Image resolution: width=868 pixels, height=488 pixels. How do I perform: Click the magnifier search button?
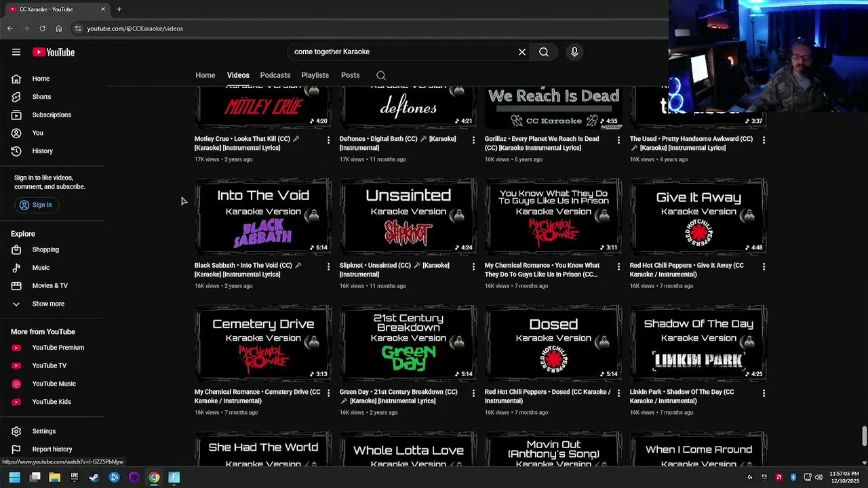[x=544, y=52]
